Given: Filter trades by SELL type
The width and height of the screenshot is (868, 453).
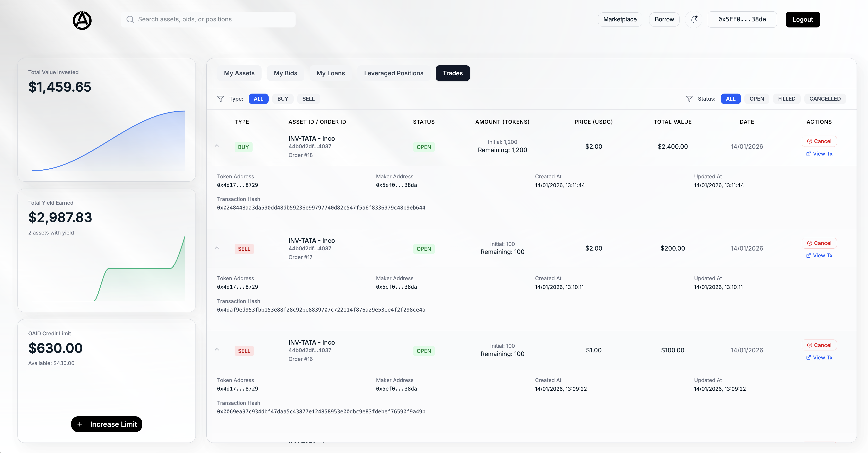Looking at the screenshot, I should point(308,99).
